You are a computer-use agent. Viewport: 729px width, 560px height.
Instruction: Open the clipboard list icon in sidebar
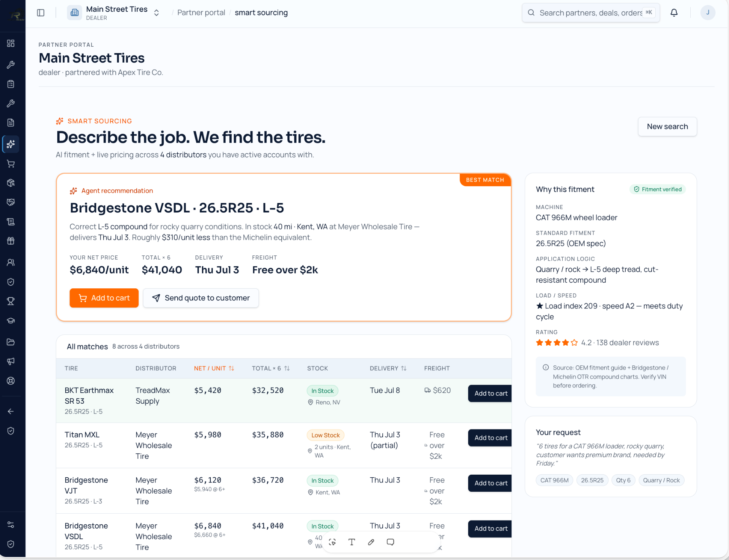[11, 84]
